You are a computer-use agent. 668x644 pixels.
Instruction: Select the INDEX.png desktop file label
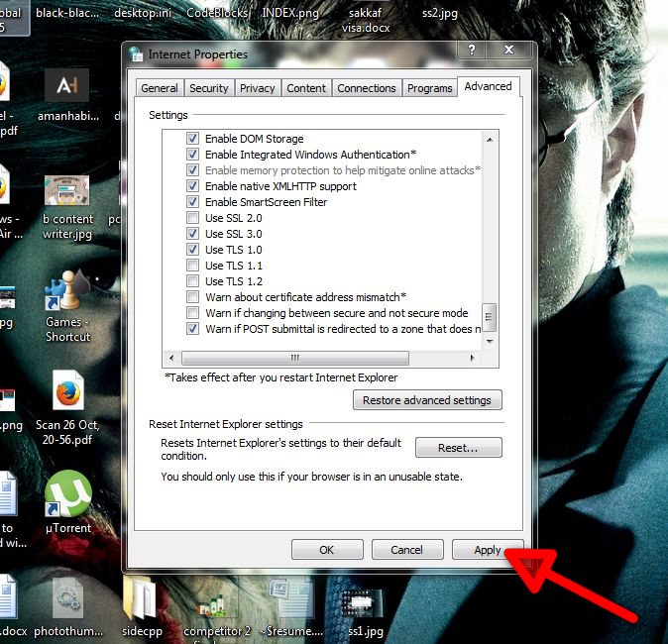290,13
